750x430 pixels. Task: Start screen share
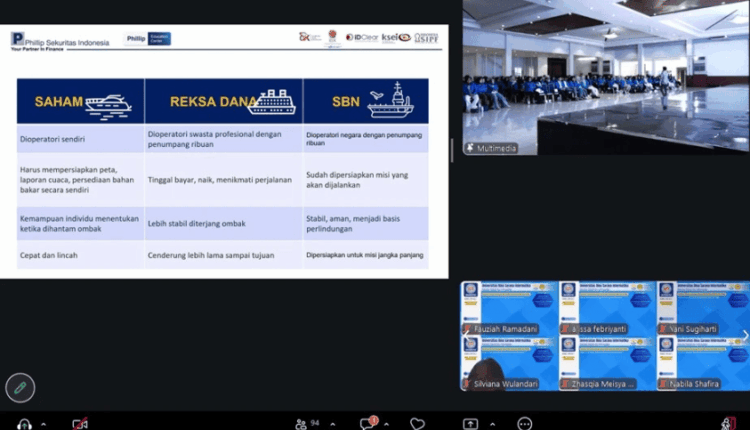coord(470,424)
